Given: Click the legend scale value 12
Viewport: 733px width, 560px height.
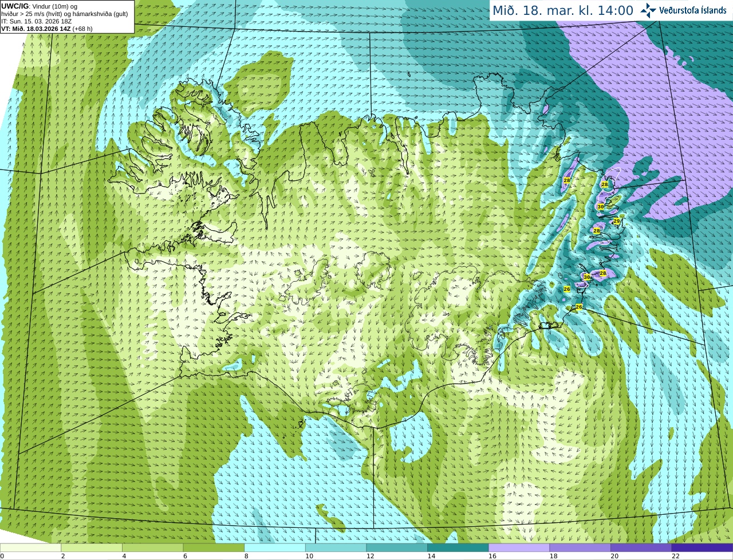Looking at the screenshot, I should (371, 556).
